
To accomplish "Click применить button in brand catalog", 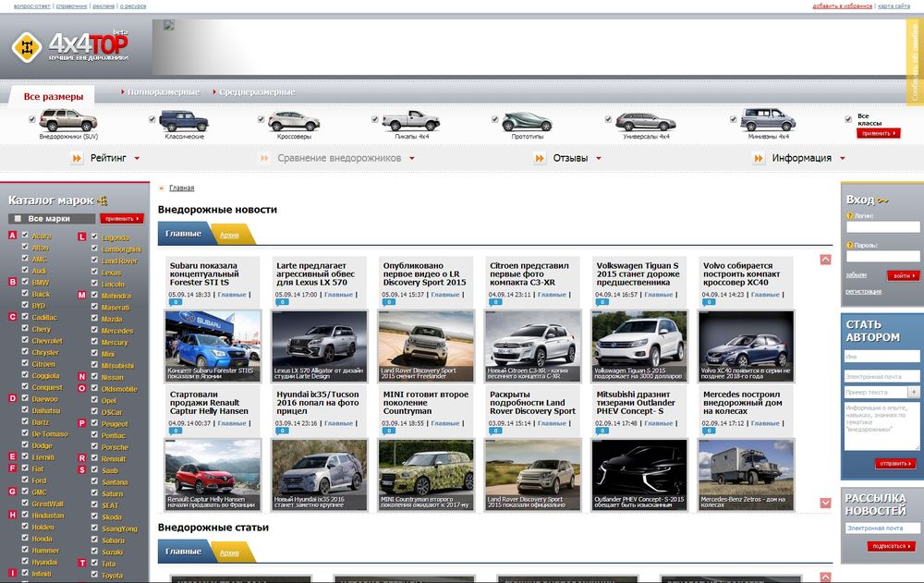I will coord(121,219).
